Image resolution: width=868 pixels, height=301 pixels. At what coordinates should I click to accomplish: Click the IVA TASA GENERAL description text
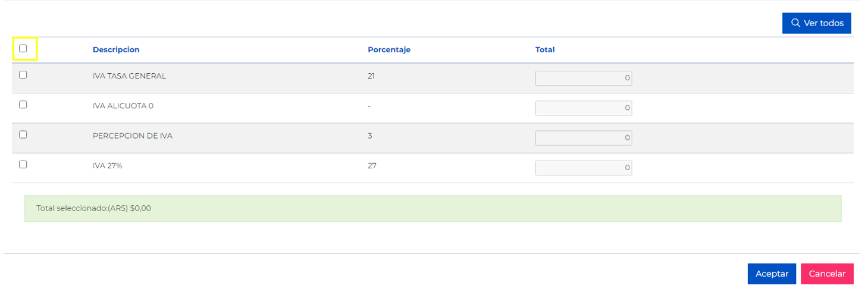click(x=129, y=76)
